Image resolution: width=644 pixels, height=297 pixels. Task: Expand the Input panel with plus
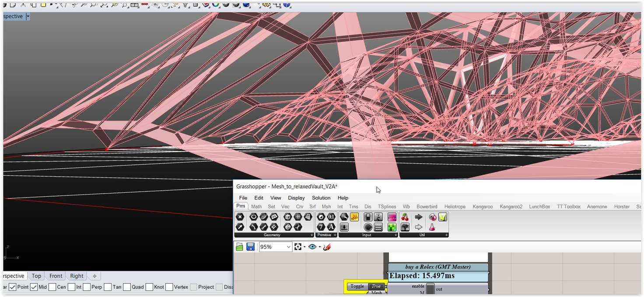(395, 235)
